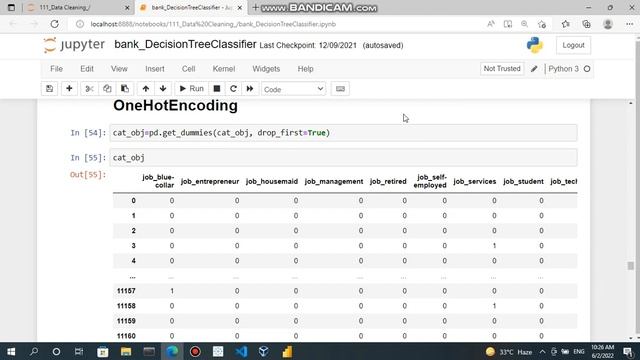Viewport: 640px width, 360px height.
Task: Click the read aloud icon in address bar
Action: (x=491, y=24)
